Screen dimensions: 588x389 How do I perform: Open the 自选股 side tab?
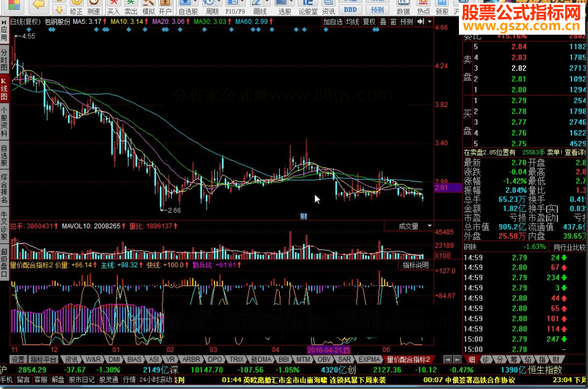point(4,156)
